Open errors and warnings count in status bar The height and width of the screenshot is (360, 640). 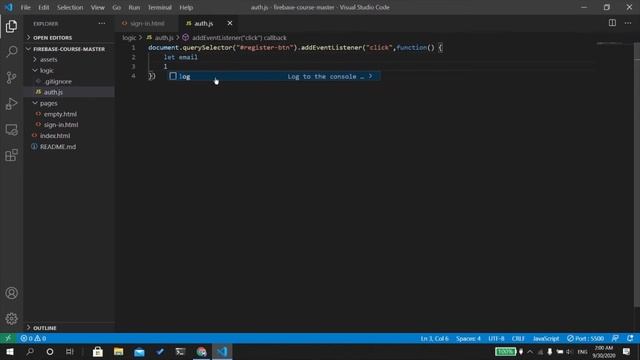tap(33, 338)
